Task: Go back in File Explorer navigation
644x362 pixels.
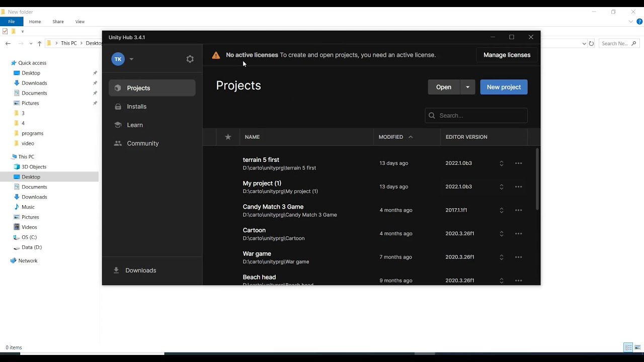Action: (x=8, y=43)
